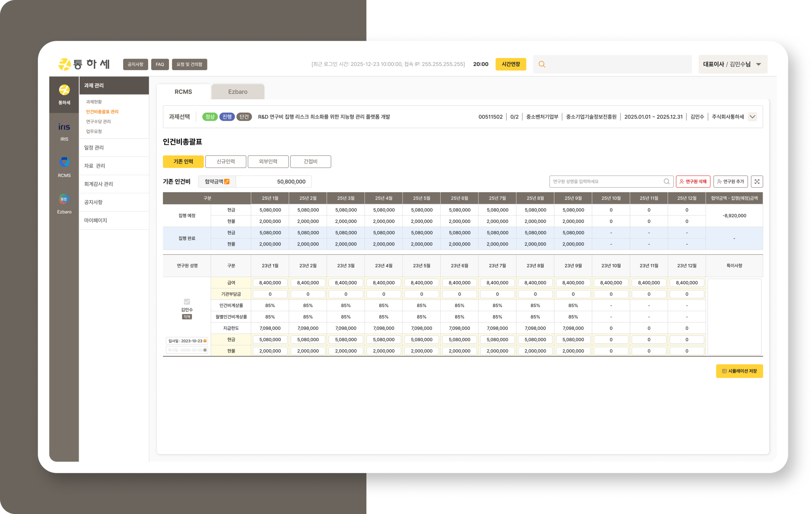
Task: Click the red 연구원 삭제 button
Action: [693, 181]
